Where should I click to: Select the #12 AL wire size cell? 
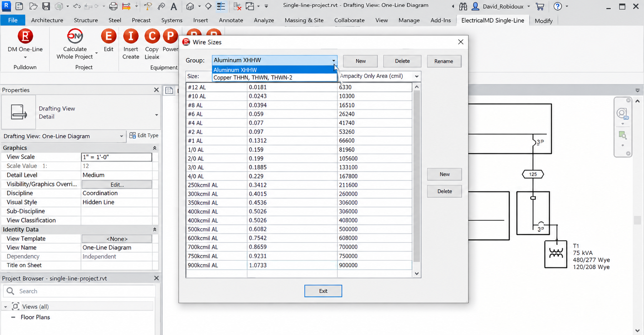(x=217, y=87)
